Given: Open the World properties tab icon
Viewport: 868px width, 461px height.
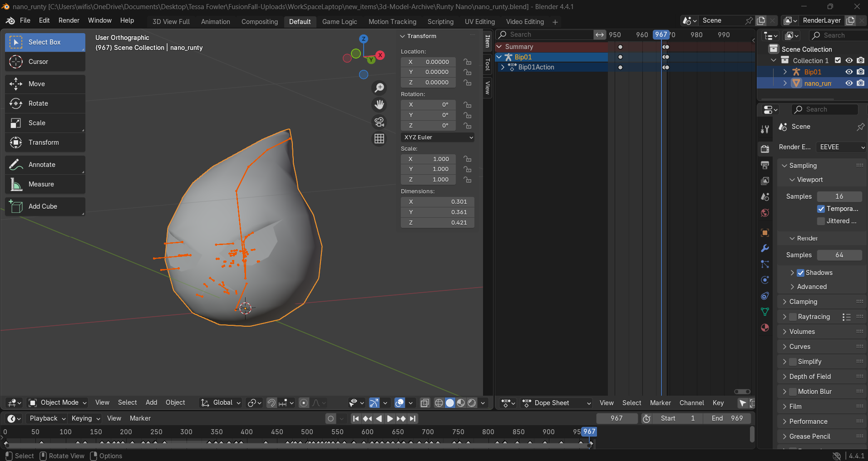Looking at the screenshot, I should tap(765, 213).
